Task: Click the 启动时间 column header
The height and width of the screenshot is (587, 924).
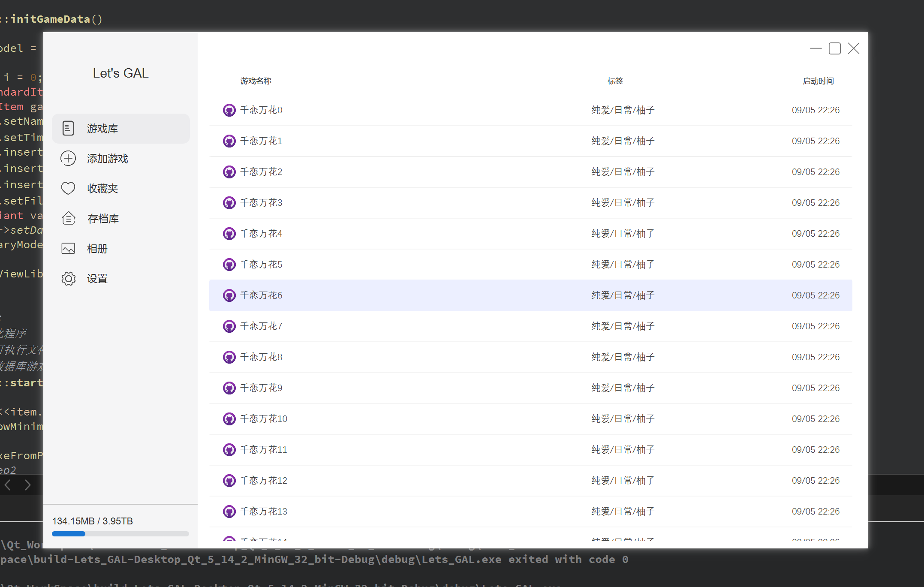Action: point(818,81)
